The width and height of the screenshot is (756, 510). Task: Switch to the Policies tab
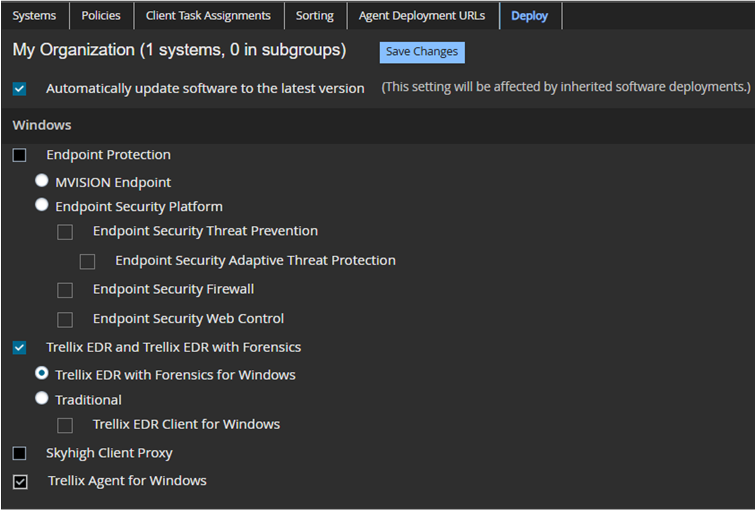(101, 16)
